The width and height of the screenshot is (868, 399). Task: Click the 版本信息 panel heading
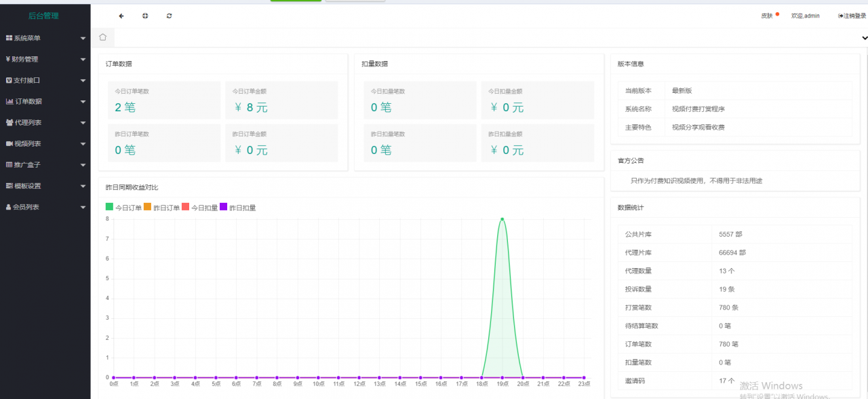(631, 64)
